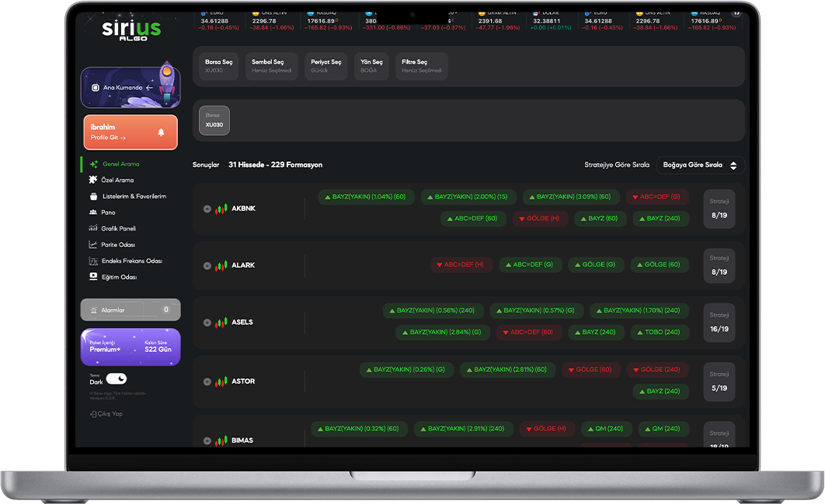The width and height of the screenshot is (825, 504).
Task: Select AKBNK's red GÖLGE (H) tag
Action: click(540, 218)
